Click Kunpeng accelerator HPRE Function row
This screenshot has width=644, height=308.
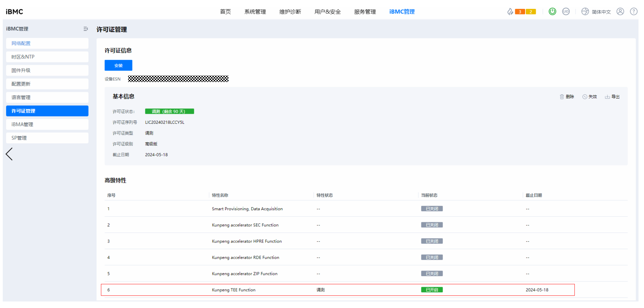click(366, 241)
